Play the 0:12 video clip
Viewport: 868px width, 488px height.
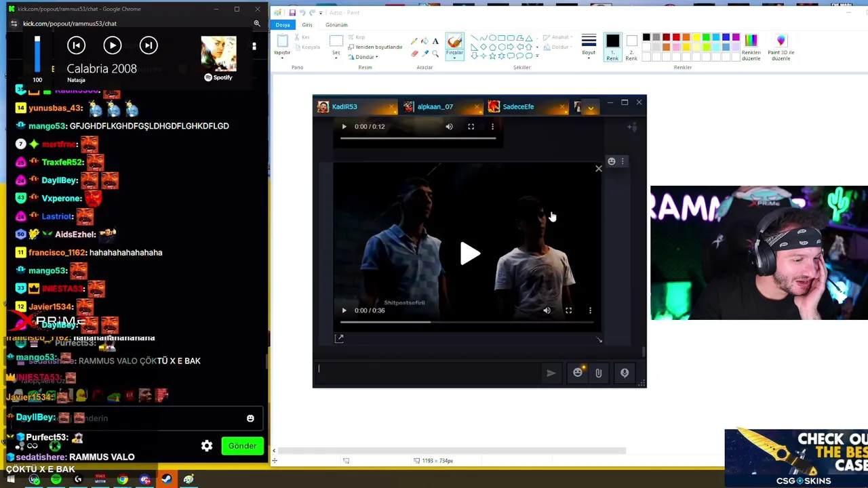pos(344,127)
